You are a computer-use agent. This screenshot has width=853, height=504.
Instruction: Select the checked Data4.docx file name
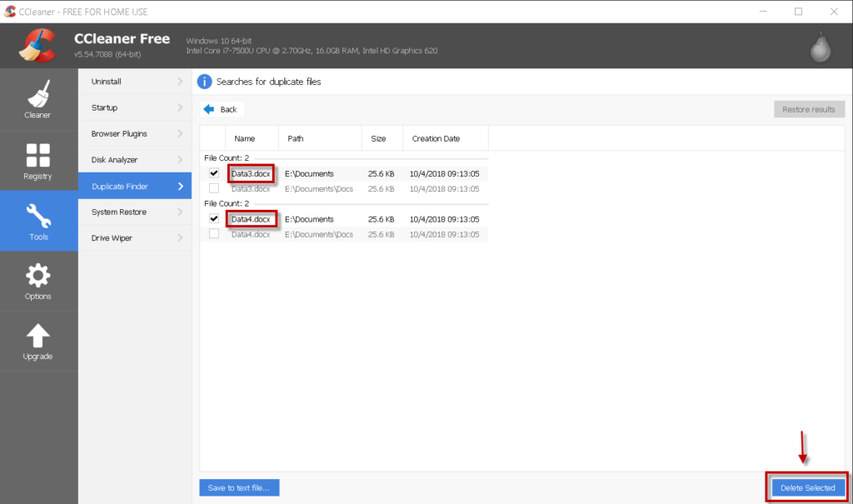251,219
